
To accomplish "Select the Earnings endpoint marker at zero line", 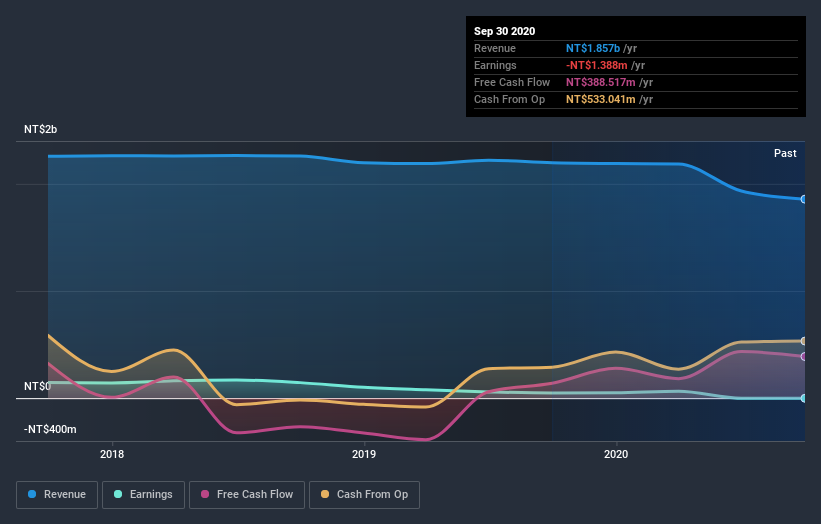I will tap(803, 398).
